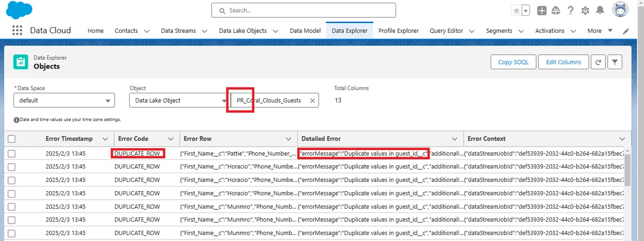Image resolution: width=644 pixels, height=241 pixels.
Task: Click the Pattie row Error Row cell
Action: click(x=237, y=154)
